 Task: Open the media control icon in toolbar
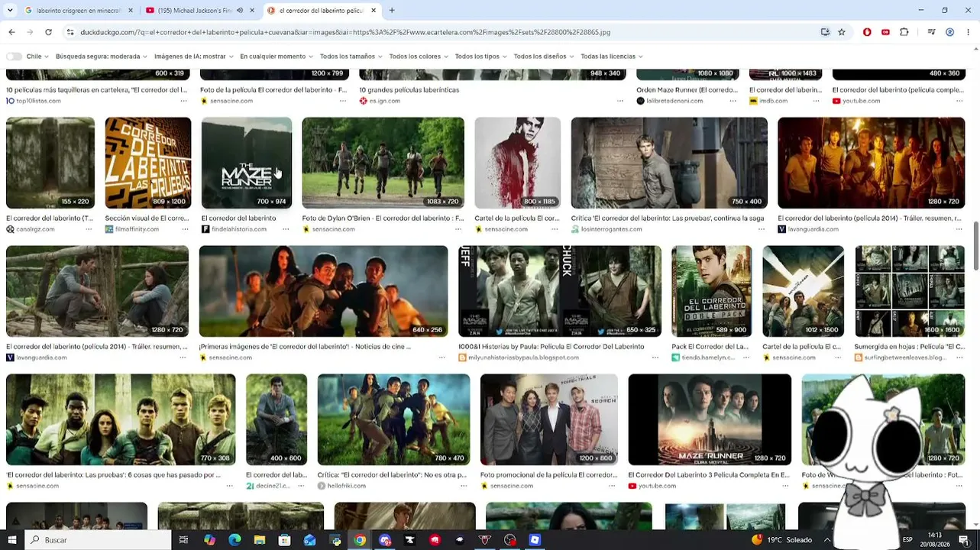tap(931, 32)
